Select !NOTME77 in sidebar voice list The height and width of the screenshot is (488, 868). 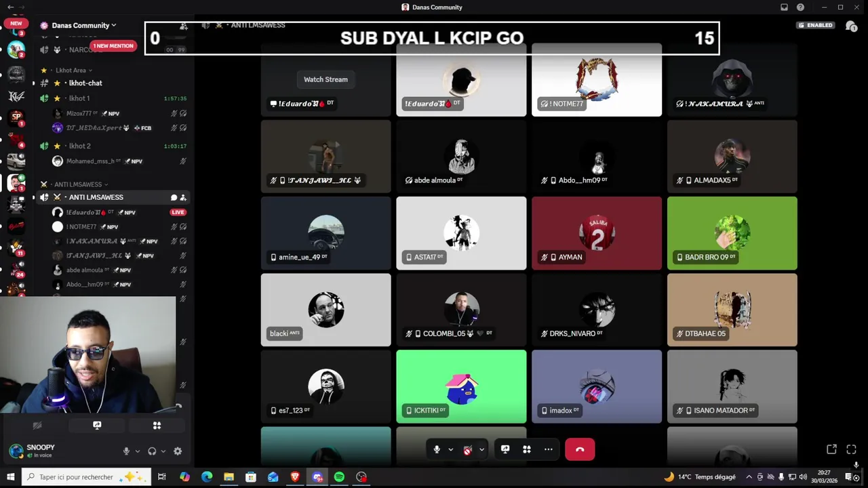[x=81, y=226]
